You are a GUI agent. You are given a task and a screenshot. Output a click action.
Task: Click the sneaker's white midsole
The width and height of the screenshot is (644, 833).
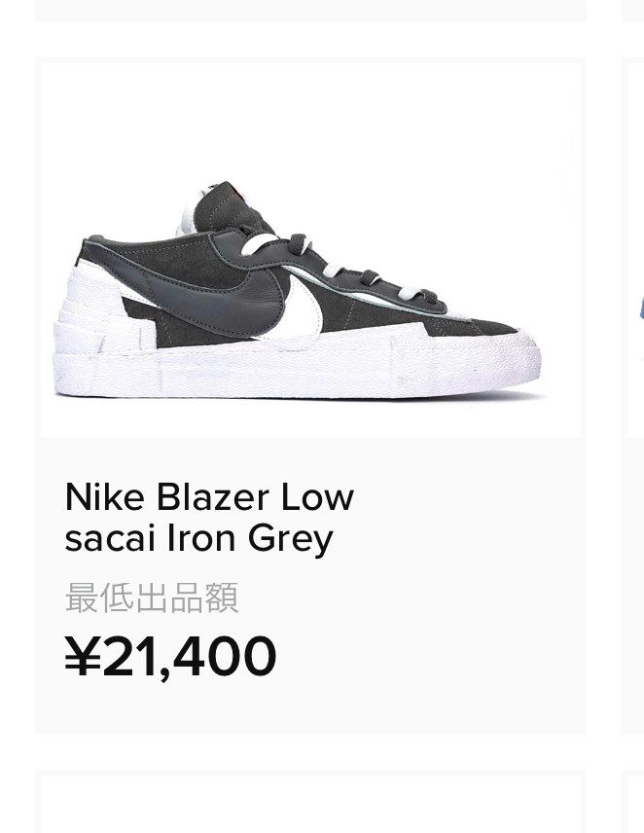292,375
